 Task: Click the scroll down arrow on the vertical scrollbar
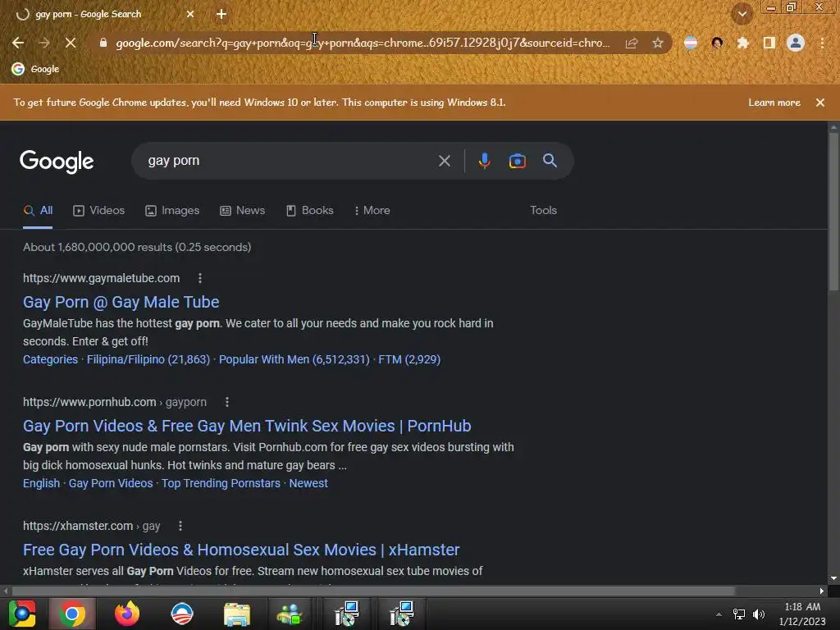pos(833,578)
